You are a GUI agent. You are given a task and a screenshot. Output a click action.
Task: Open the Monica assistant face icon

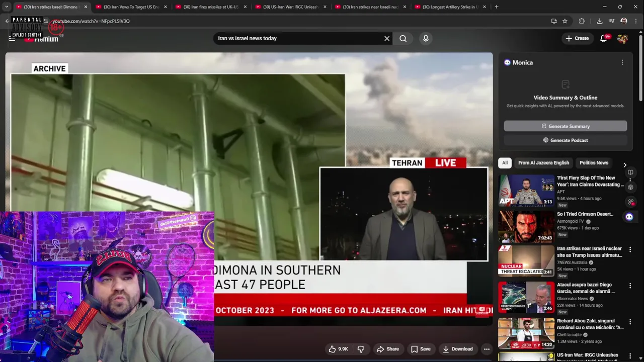coord(629,217)
